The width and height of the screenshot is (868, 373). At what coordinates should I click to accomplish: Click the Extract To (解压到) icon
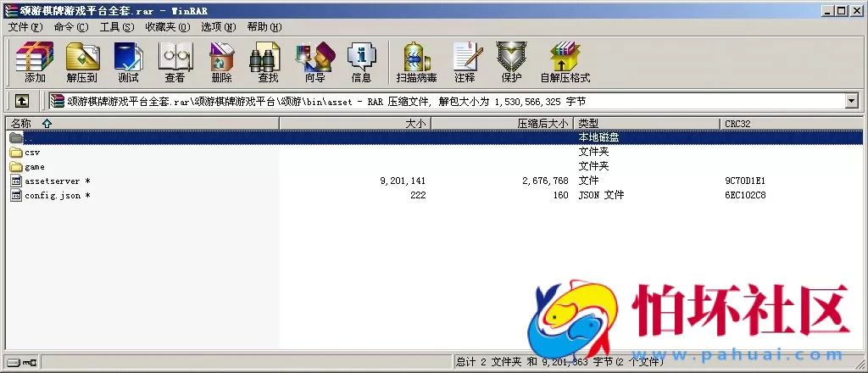coord(82,57)
